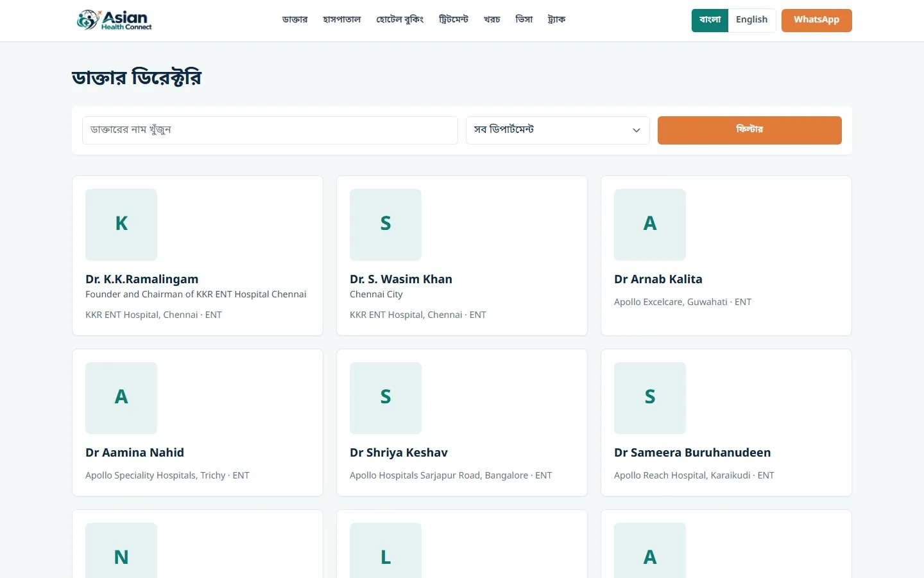
Task: Click the ডাক্তার ডিরেক্টরি page heading
Action: point(137,77)
